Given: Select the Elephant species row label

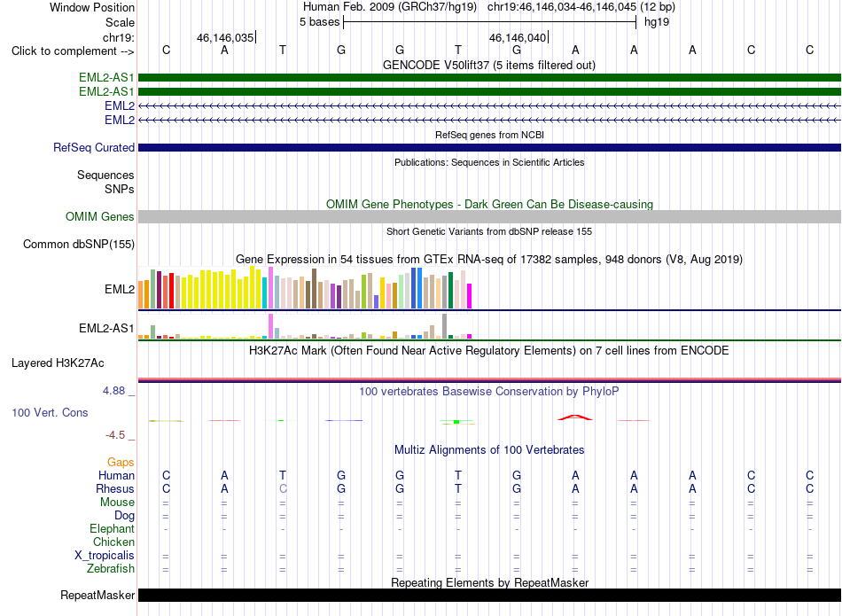Looking at the screenshot, I should point(112,529).
